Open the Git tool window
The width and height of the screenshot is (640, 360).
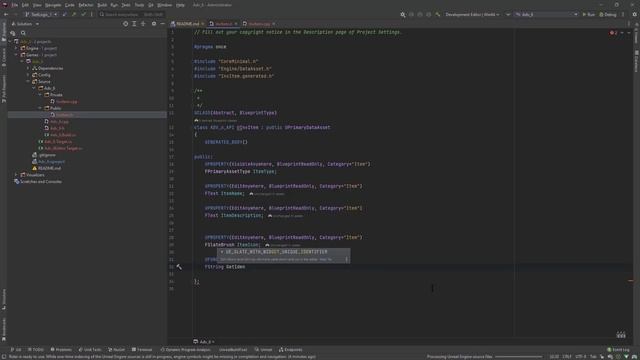16,350
